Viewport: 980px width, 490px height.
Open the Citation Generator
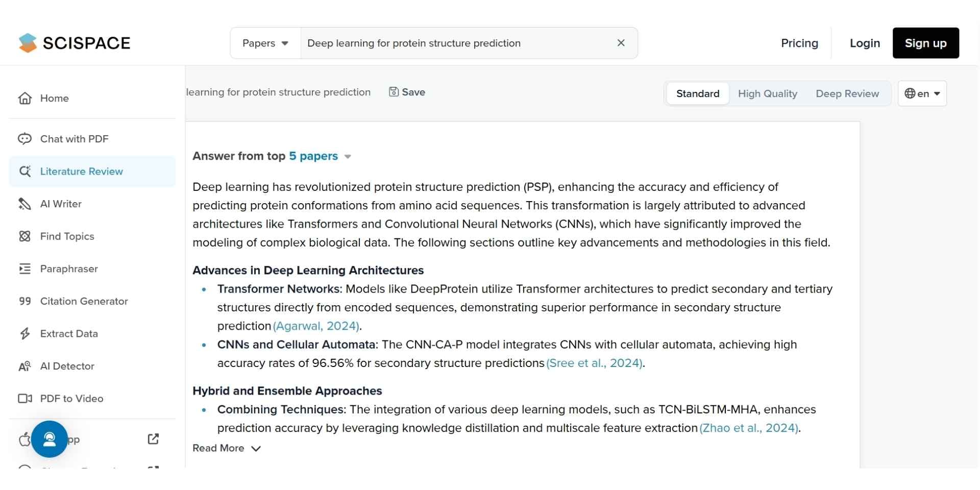84,301
